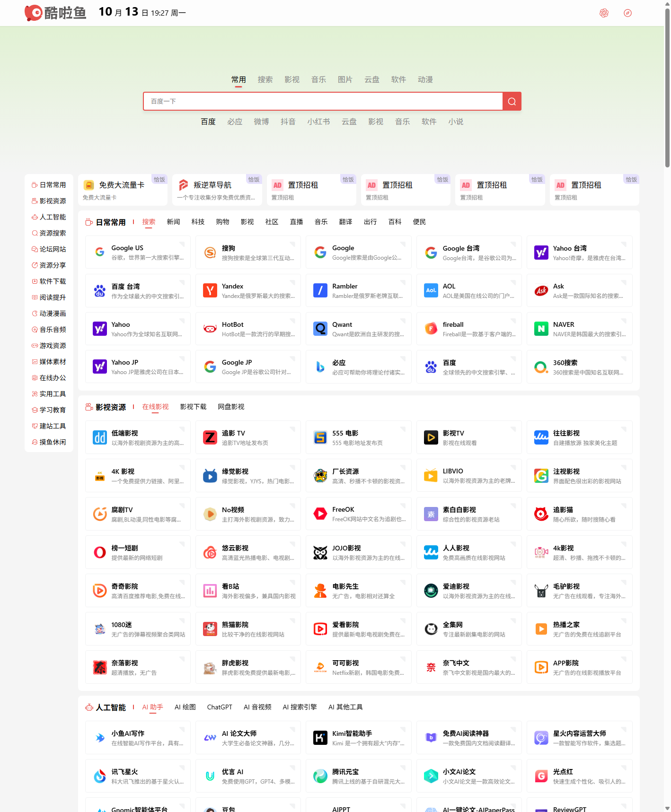Screen dimensions: 671x812
Task: Open the Kimi智能助手 icon
Action: coord(320,738)
